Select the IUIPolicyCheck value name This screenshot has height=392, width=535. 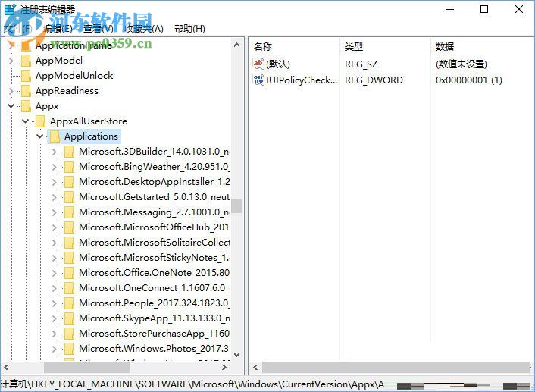coord(302,80)
